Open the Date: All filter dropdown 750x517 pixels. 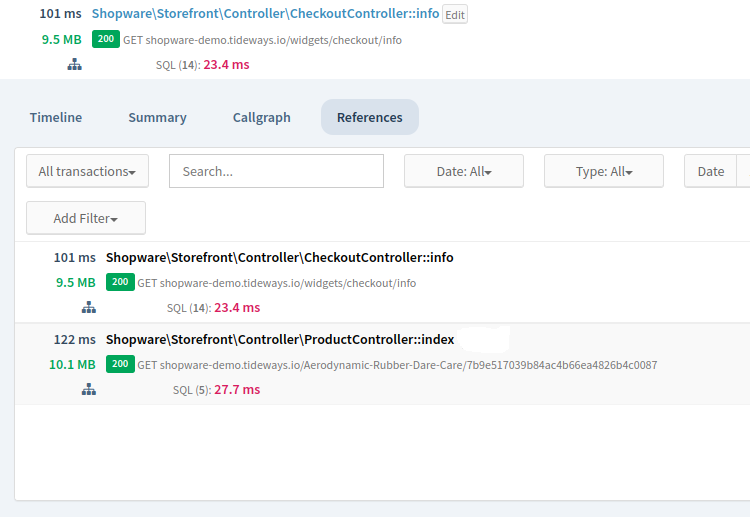tap(464, 171)
